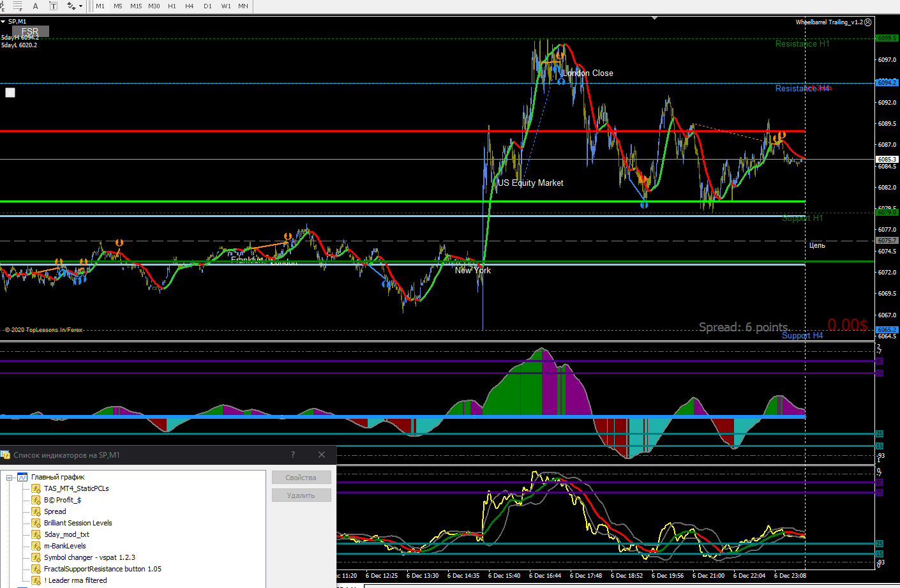Click the Удалить button
Image resolution: width=900 pixels, height=588 pixels.
coord(301,495)
